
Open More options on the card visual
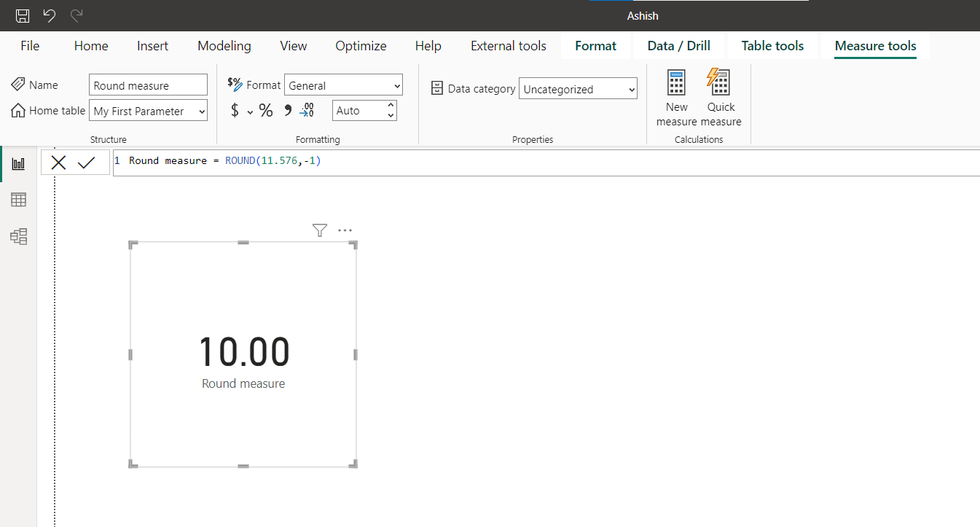coord(345,230)
